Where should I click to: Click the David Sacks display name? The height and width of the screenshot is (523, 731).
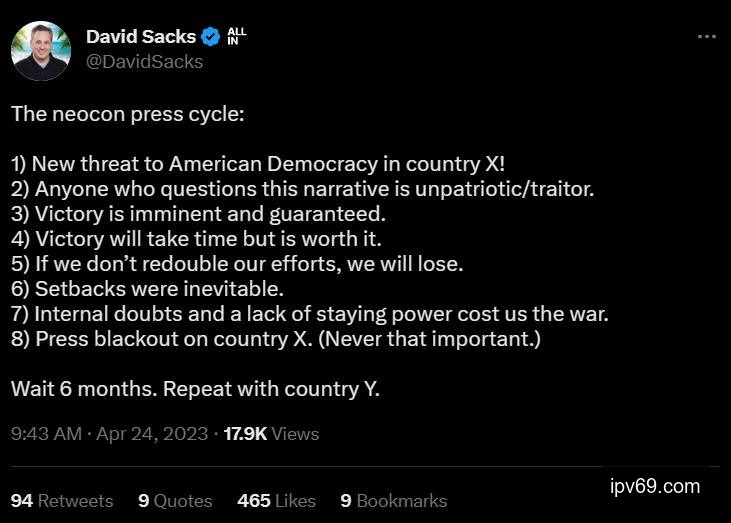tap(140, 37)
